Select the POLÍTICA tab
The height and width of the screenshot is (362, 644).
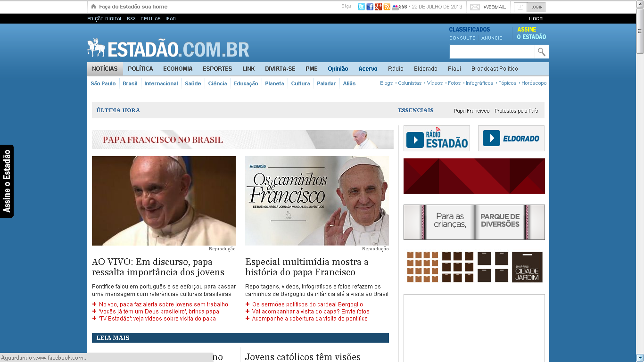(x=140, y=69)
